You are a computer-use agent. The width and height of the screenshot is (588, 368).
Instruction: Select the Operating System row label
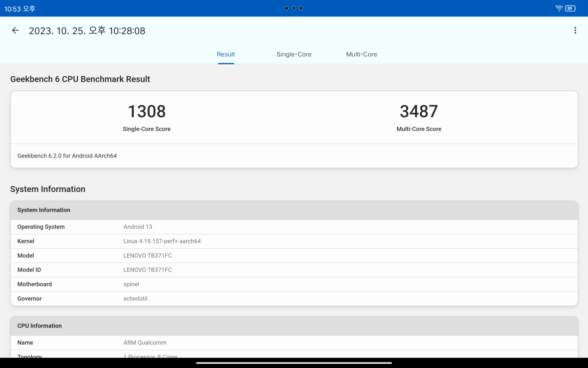pos(41,227)
